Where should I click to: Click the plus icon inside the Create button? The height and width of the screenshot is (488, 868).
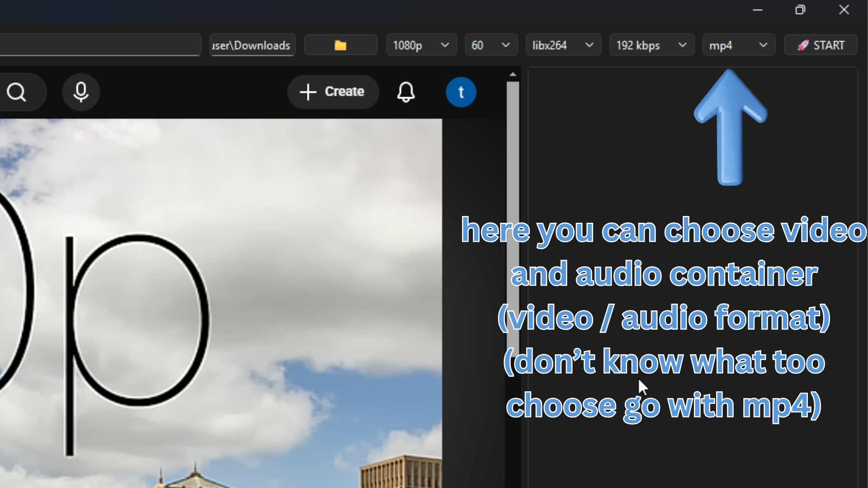pyautogui.click(x=307, y=92)
